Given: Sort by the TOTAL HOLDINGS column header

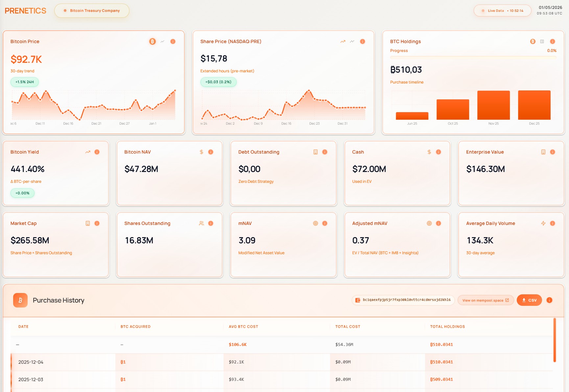Looking at the screenshot, I should [447, 327].
